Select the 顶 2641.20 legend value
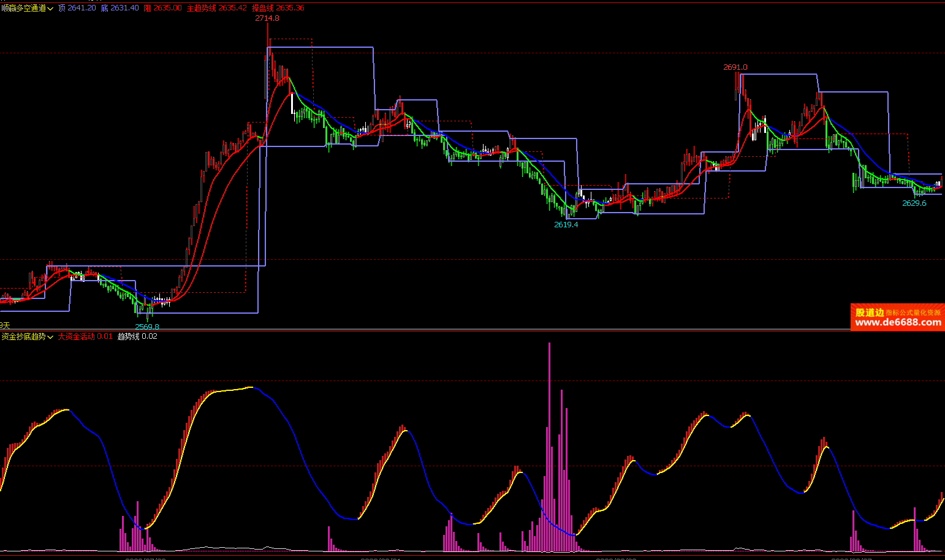945x560 pixels. (x=77, y=8)
